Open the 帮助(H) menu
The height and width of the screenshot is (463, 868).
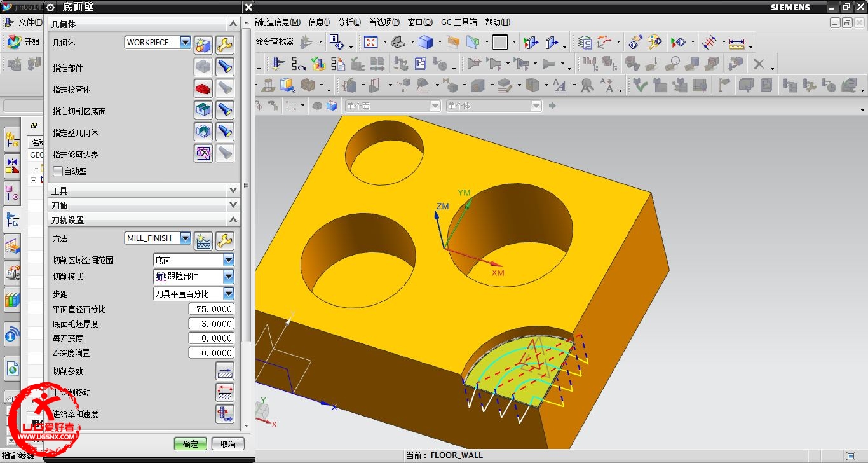tap(498, 22)
